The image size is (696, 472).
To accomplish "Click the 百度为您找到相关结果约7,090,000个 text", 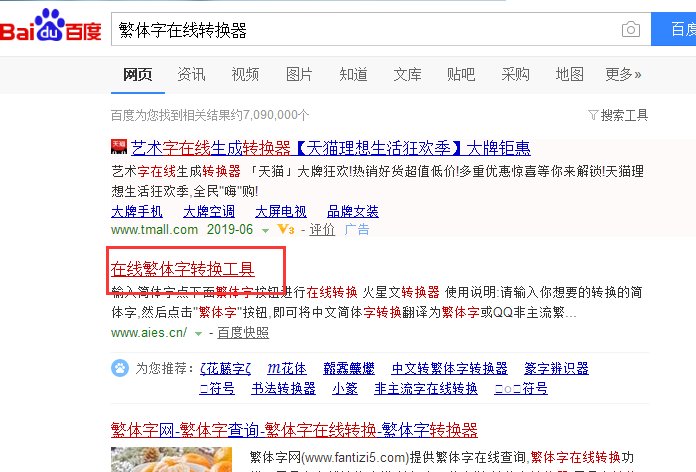I will point(210,115).
